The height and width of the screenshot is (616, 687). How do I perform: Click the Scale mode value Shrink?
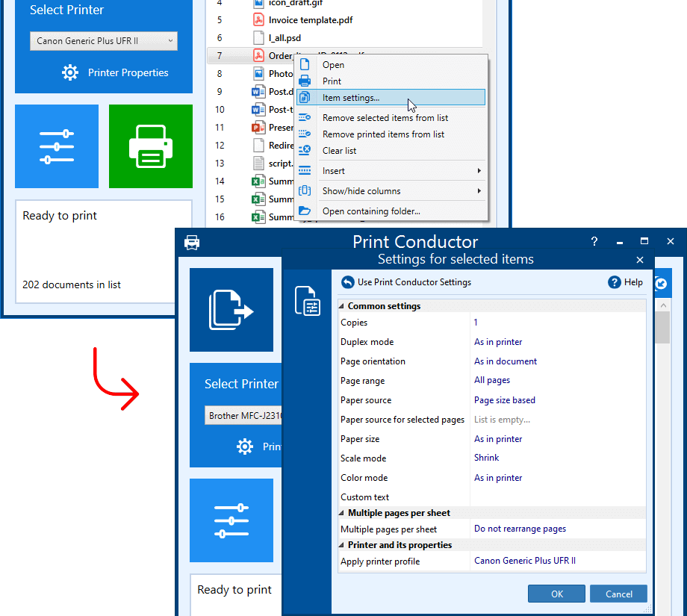pyautogui.click(x=486, y=458)
